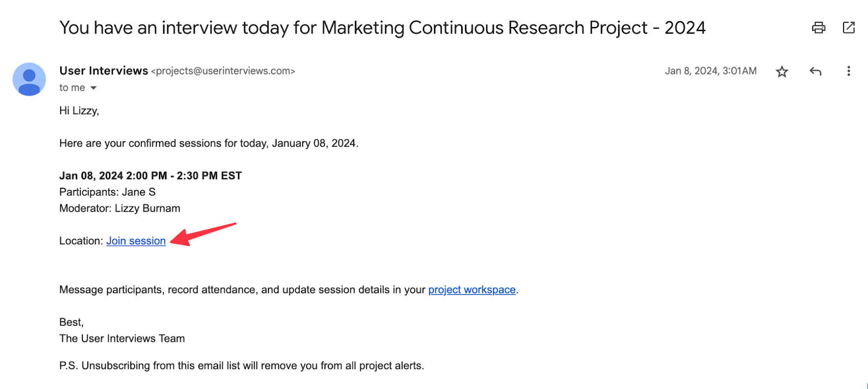Reply to the sender using the arrow icon
The width and height of the screenshot is (868, 389).
point(815,71)
